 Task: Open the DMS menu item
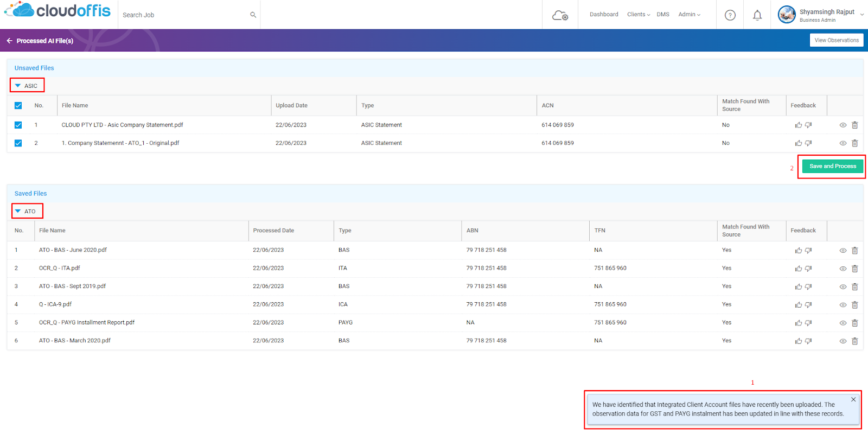663,15
